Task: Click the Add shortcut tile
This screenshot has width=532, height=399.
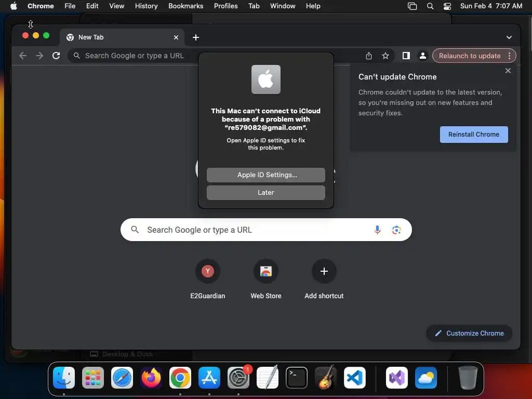Action: click(x=324, y=279)
